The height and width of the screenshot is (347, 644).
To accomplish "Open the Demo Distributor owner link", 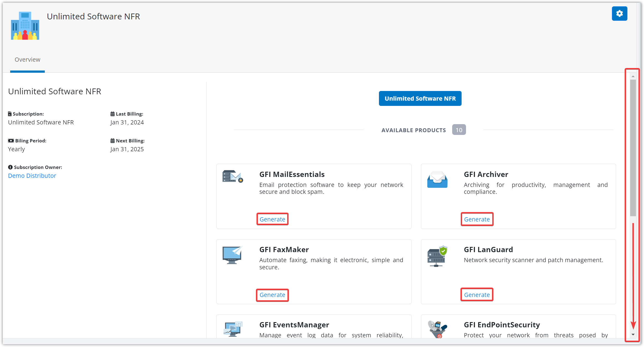I will point(32,176).
